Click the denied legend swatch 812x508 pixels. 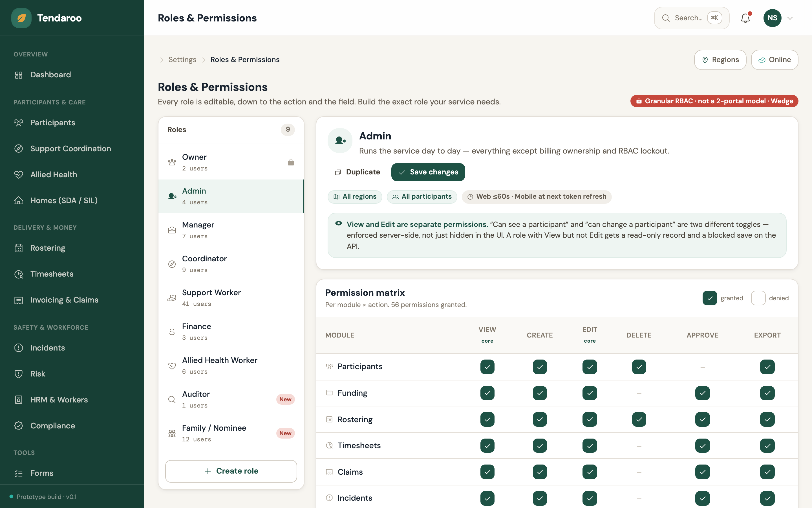coord(758,298)
